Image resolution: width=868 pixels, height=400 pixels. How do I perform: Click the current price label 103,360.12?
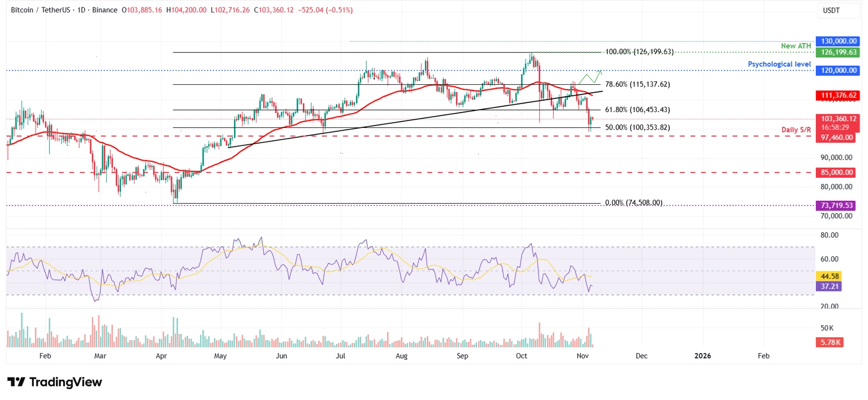tap(835, 119)
